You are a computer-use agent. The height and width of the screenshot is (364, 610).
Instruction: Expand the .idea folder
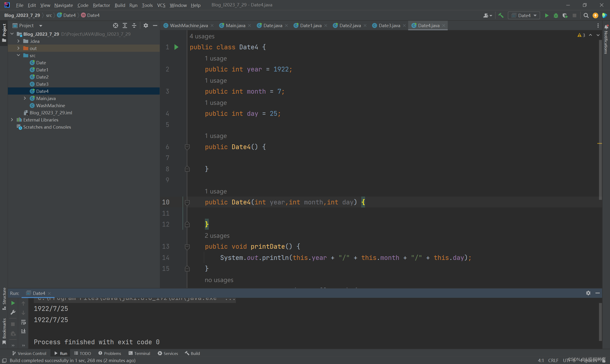tap(18, 41)
